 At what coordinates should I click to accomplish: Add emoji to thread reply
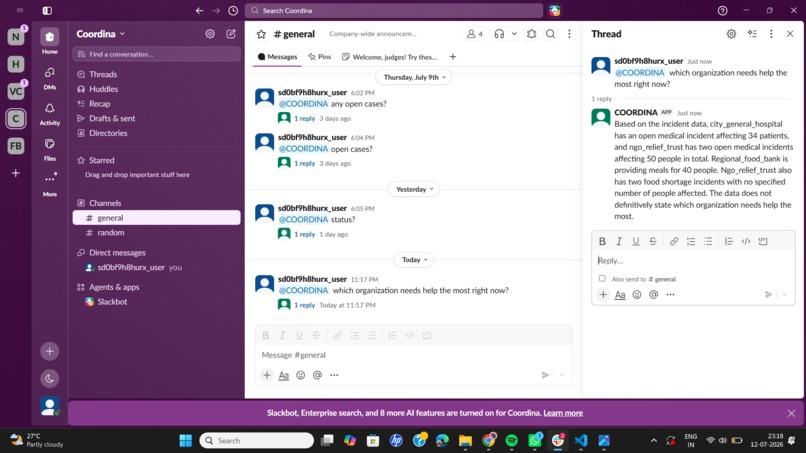click(x=636, y=295)
